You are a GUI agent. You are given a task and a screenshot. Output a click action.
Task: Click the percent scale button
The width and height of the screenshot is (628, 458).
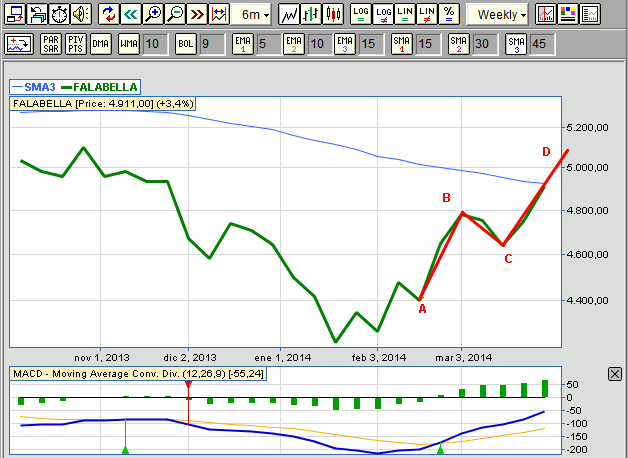(449, 14)
